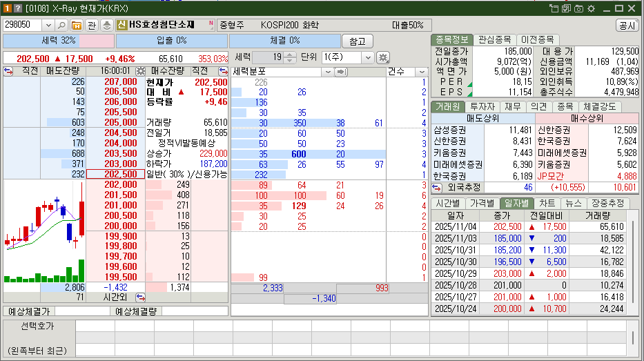Select the 종목정보 tab
The image size is (644, 361).
pyautogui.click(x=451, y=39)
